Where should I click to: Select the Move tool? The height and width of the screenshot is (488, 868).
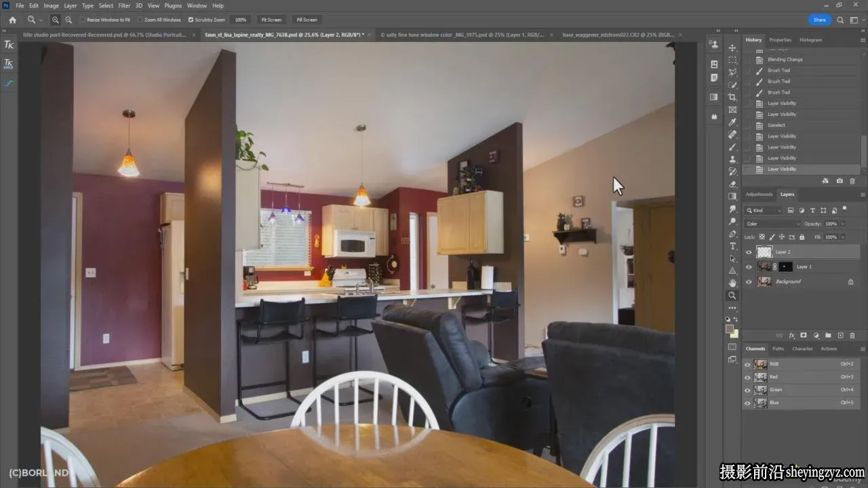[732, 48]
